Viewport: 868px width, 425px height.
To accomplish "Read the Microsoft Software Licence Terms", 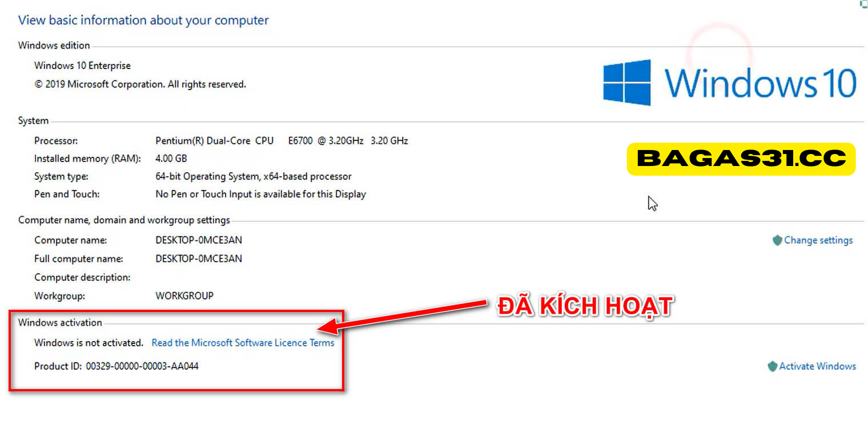I will coord(243,343).
